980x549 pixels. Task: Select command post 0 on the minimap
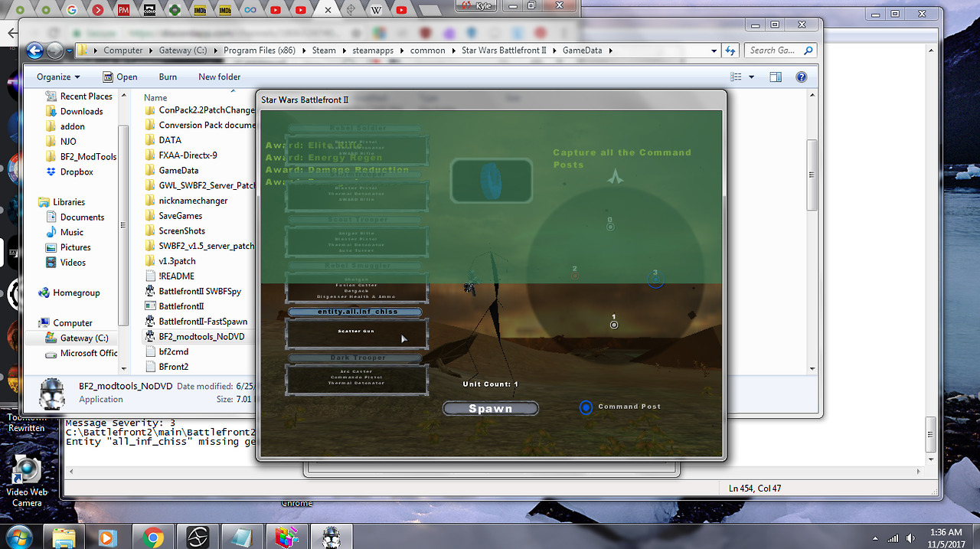(610, 227)
